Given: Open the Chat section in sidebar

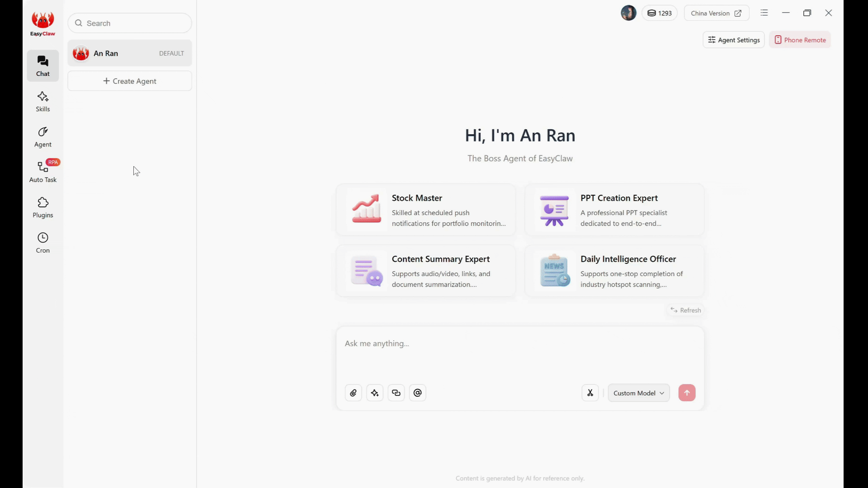Looking at the screenshot, I should click(43, 66).
